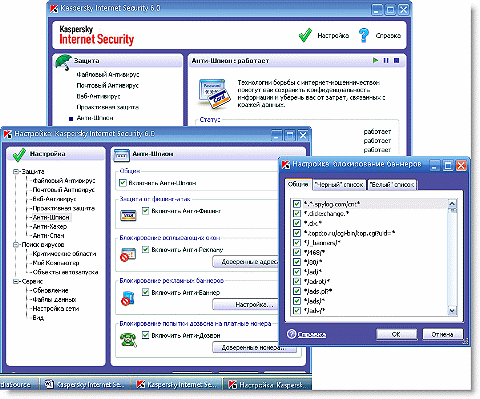Collapse the Защита tree node in settings
This screenshot has height=399, width=480.
click(x=16, y=172)
